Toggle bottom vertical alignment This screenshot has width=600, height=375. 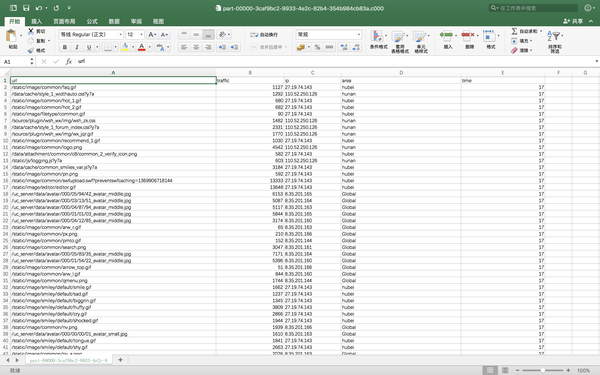[208, 34]
